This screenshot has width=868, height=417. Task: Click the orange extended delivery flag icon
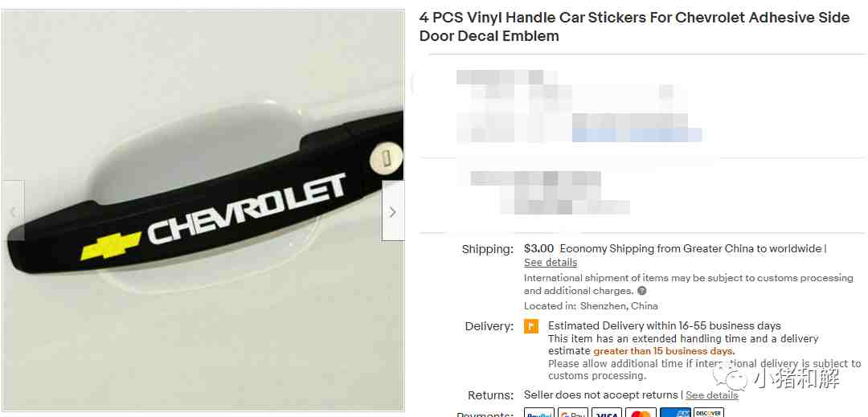point(531,326)
